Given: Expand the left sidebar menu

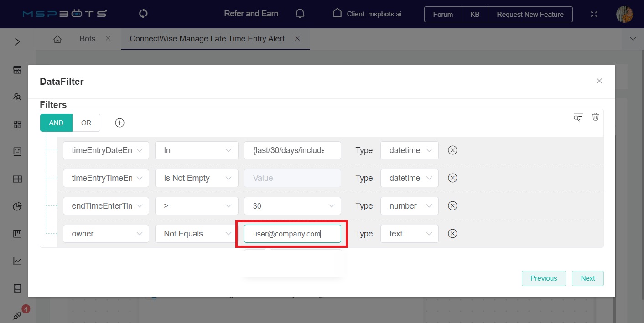Looking at the screenshot, I should (17, 42).
